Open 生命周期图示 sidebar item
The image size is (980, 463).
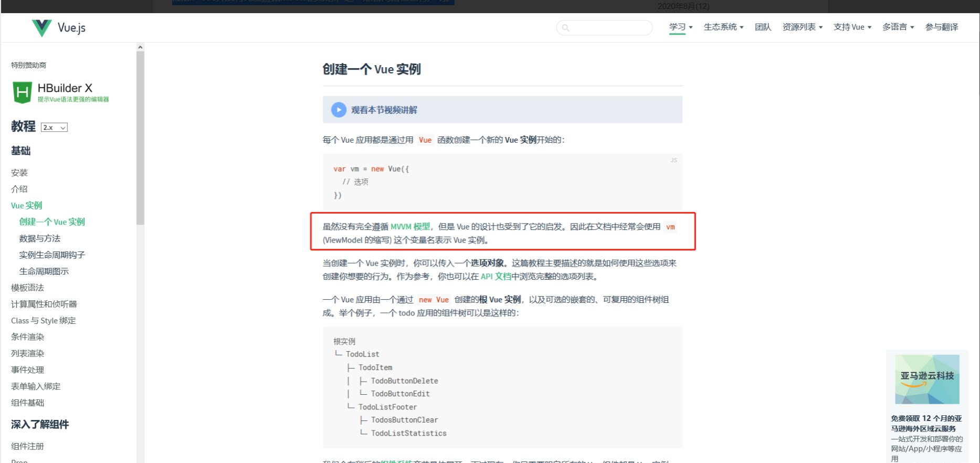[44, 271]
